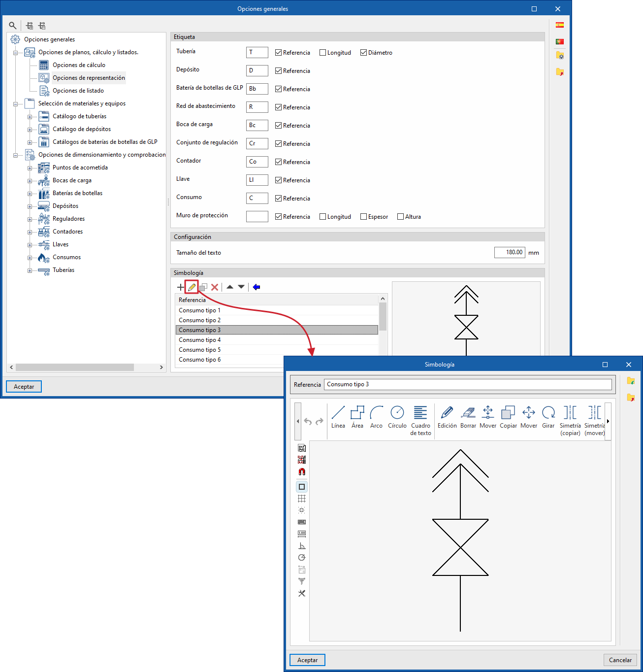Image resolution: width=643 pixels, height=672 pixels.
Task: Select Consumo tipo 1 in list
Action: pyautogui.click(x=277, y=310)
